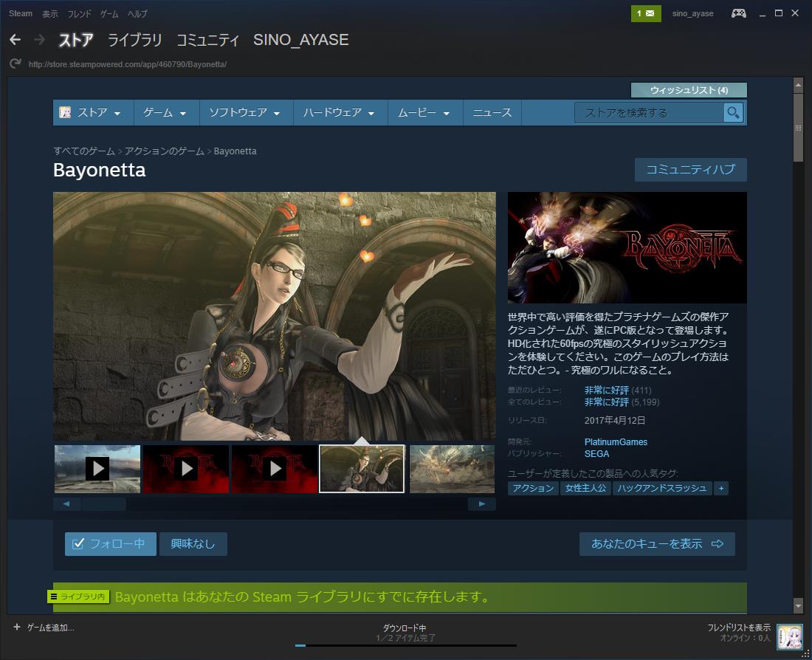Image resolution: width=812 pixels, height=660 pixels.
Task: Open the PlatinumGames developer link
Action: (616, 442)
